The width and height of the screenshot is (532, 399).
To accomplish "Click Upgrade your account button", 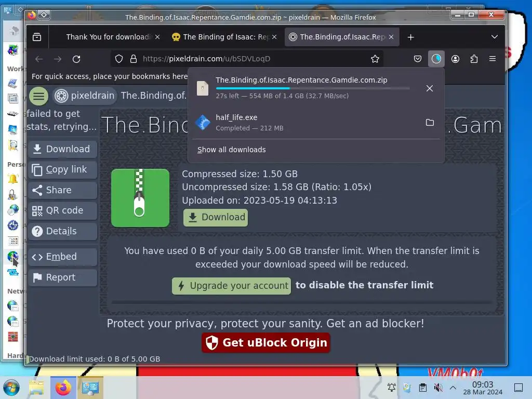I will pyautogui.click(x=231, y=286).
